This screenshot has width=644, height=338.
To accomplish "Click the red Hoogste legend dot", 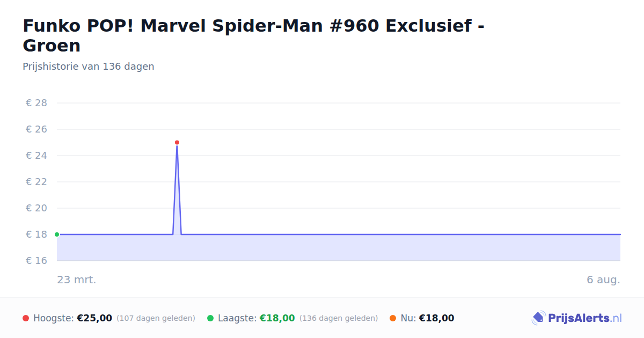I will coord(26,318).
